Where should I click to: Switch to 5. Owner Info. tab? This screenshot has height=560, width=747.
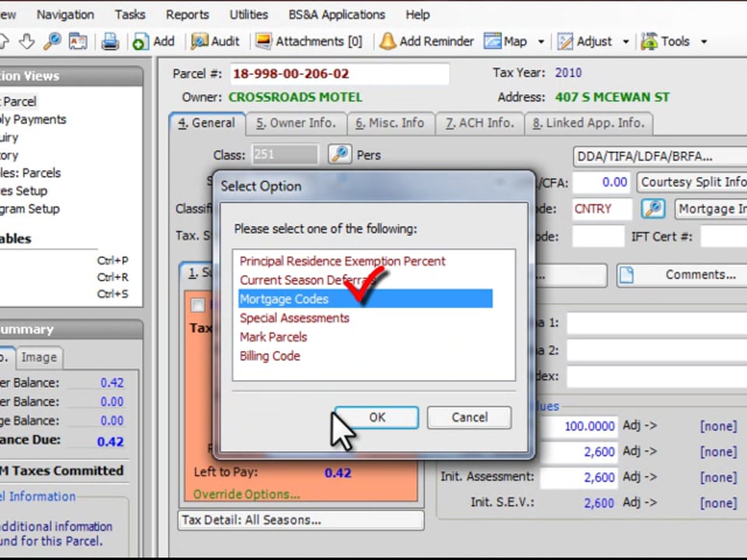[x=296, y=124]
